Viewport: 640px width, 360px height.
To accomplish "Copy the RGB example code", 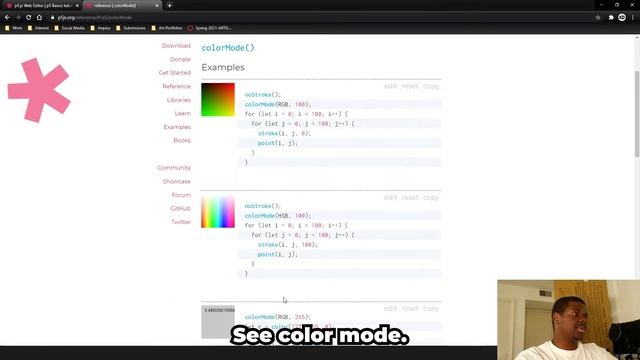I will 431,86.
